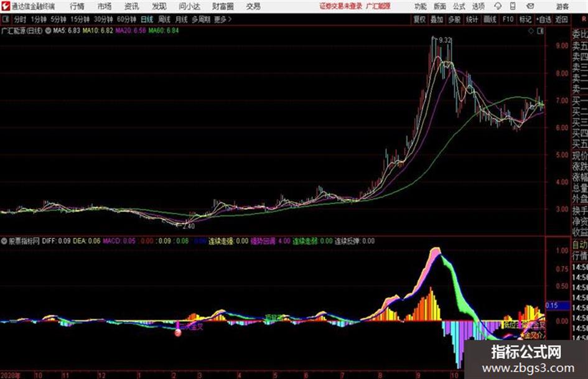Click the 证券交易未登录 login link

click(x=341, y=6)
